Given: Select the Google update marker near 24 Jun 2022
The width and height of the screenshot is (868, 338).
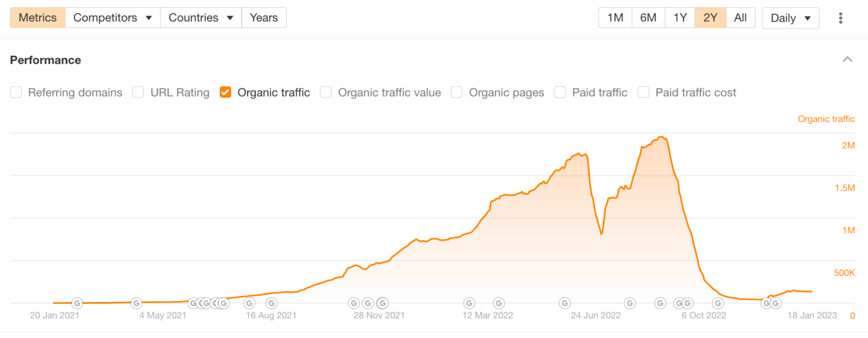Looking at the screenshot, I should (564, 303).
